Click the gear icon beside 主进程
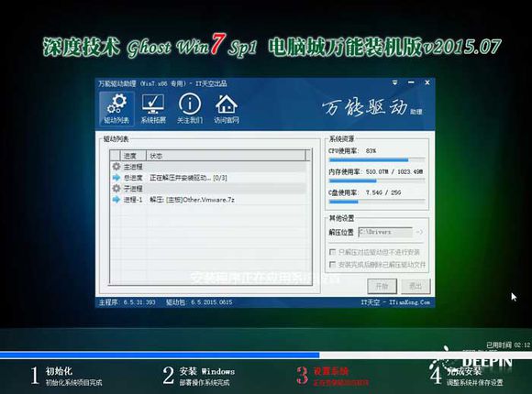 116,167
